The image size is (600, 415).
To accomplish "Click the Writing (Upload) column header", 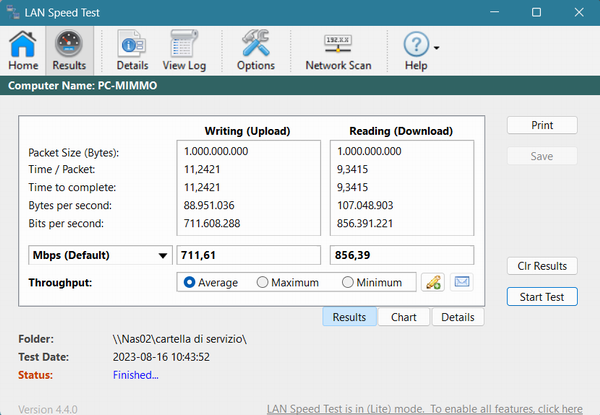I will click(248, 131).
